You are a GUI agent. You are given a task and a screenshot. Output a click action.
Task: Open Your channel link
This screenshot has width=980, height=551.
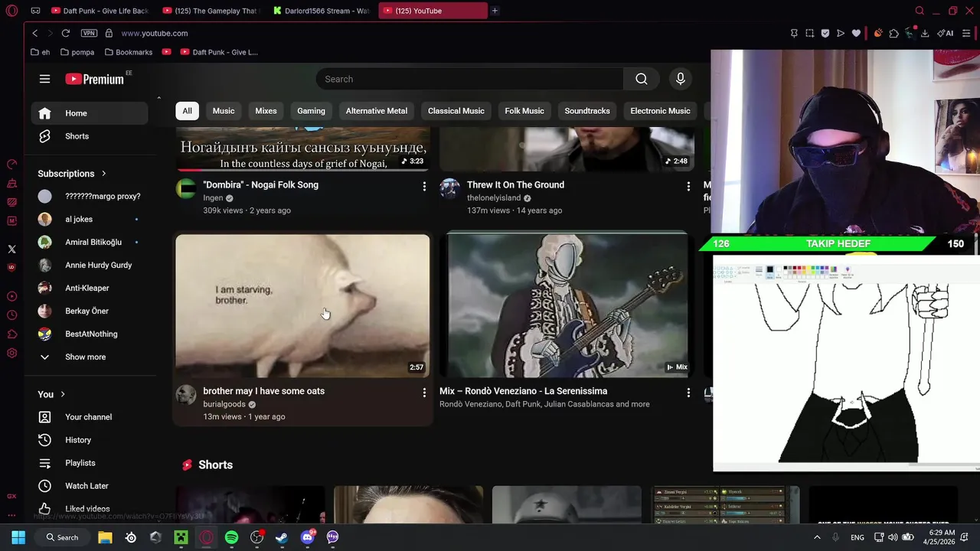[90, 417]
